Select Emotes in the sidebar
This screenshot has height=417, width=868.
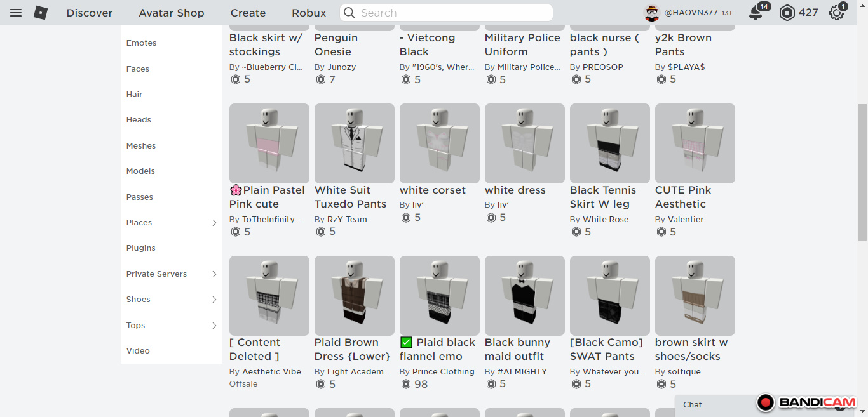click(x=141, y=43)
